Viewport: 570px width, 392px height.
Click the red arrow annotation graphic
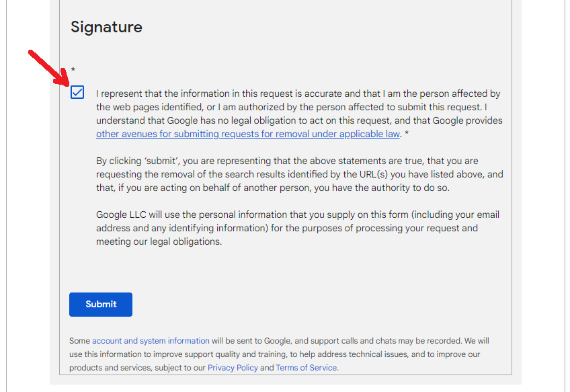pos(50,68)
